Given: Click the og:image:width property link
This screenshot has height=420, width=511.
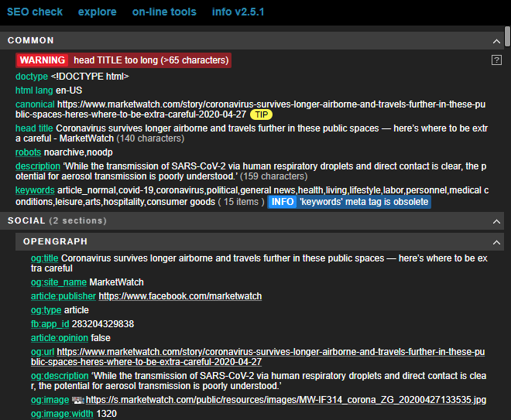Looking at the screenshot, I should [x=62, y=414].
